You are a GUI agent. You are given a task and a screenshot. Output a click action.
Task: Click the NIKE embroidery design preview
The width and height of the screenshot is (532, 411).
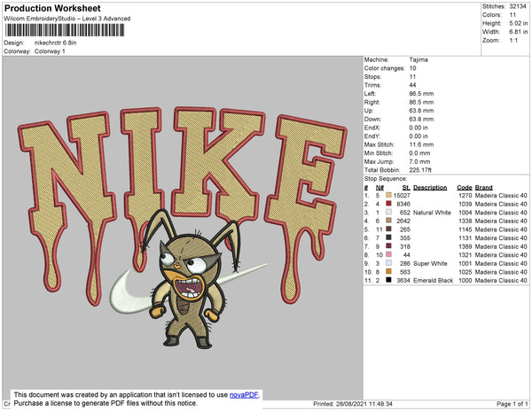(182, 228)
